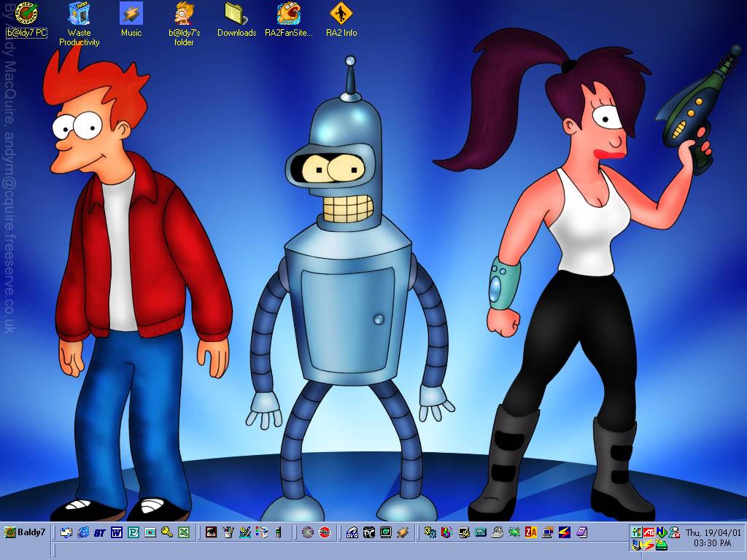This screenshot has width=747, height=560.
Task: Open the DVD player taskbar shortcut
Action: (x=352, y=532)
